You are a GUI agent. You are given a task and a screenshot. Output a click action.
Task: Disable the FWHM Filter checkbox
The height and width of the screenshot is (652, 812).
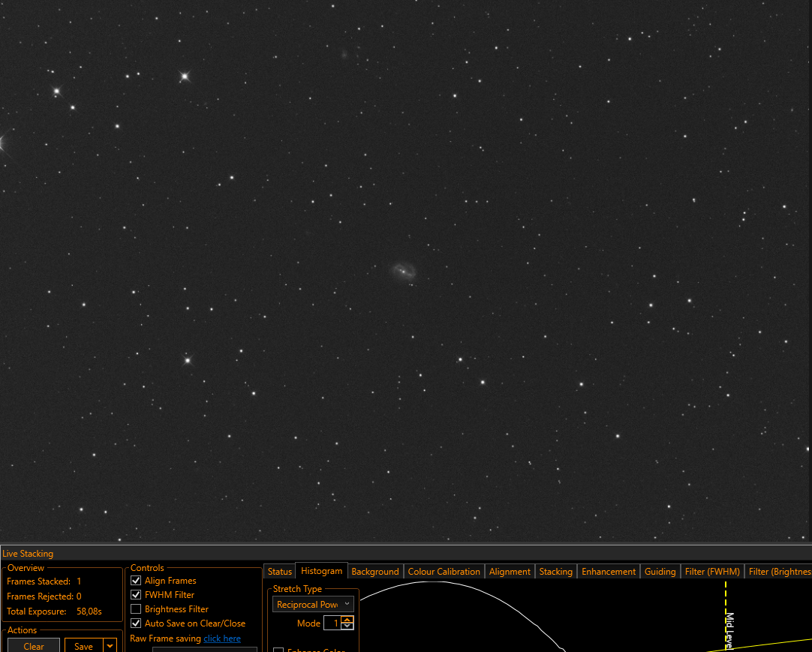click(136, 594)
